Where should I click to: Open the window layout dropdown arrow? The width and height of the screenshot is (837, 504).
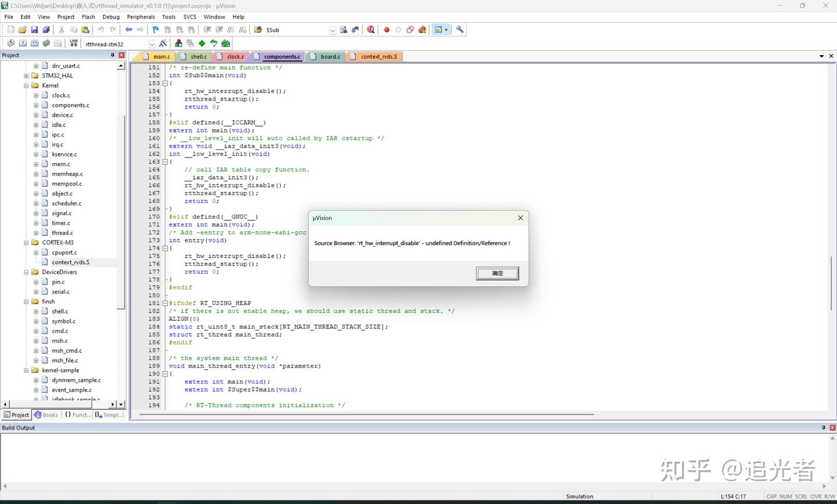tap(446, 30)
